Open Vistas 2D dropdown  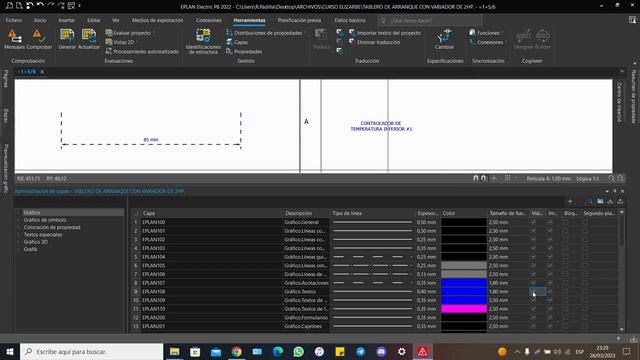click(121, 42)
